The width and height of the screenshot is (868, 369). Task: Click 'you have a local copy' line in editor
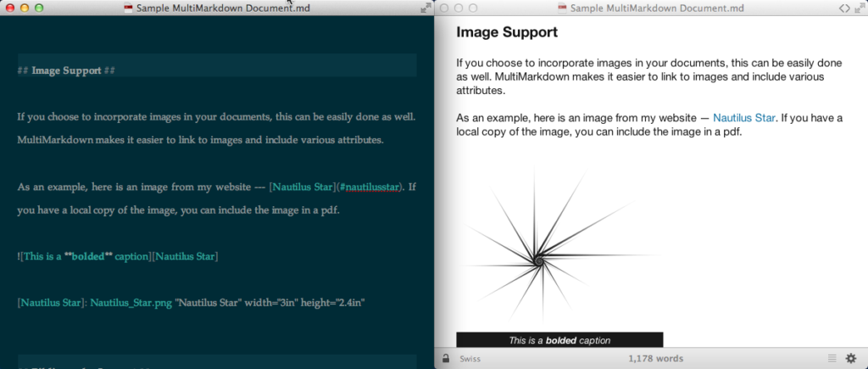tap(178, 210)
